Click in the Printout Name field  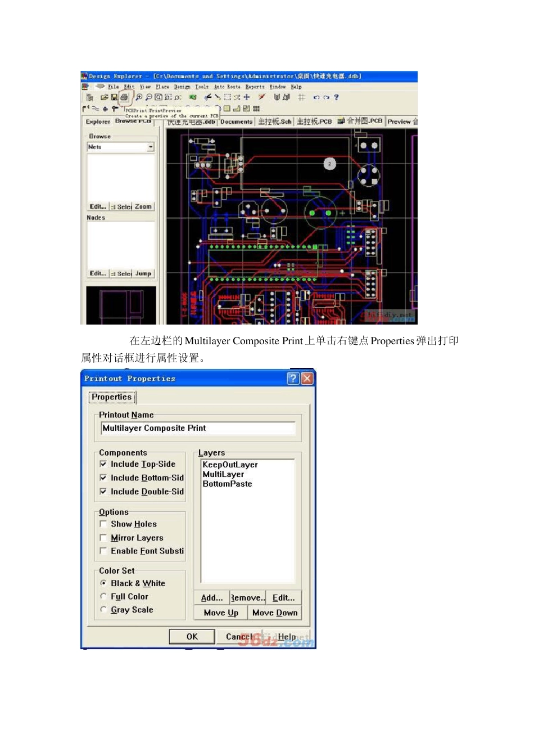click(x=198, y=428)
